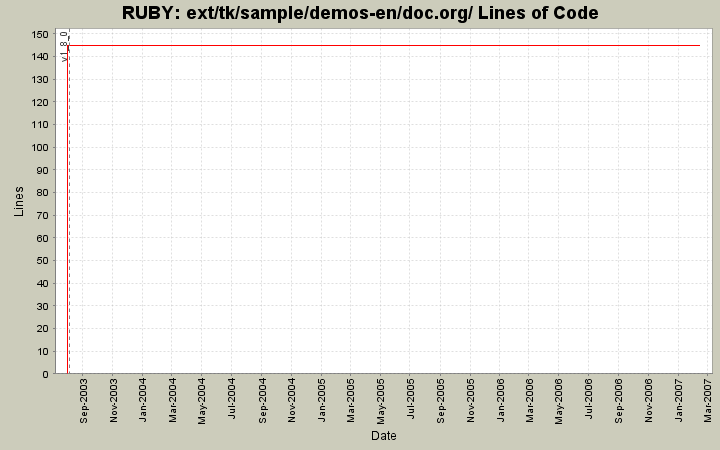Click the 40 value on the Lines axis

click(x=42, y=284)
